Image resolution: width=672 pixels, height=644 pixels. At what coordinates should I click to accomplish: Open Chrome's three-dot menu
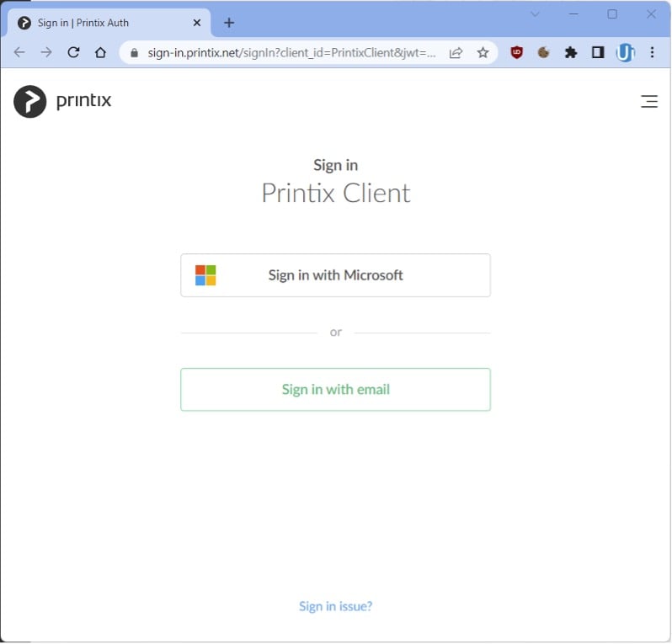[652, 53]
